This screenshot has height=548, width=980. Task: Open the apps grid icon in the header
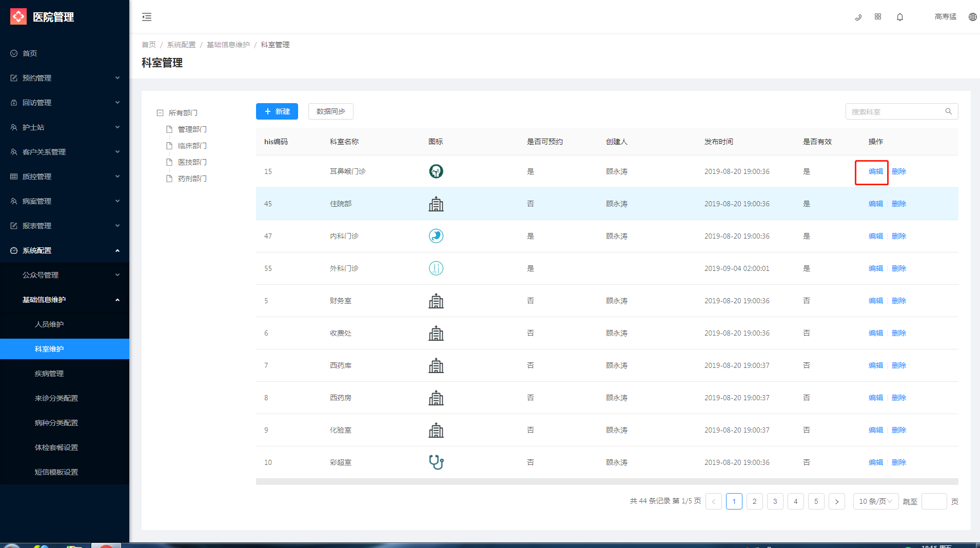(878, 17)
